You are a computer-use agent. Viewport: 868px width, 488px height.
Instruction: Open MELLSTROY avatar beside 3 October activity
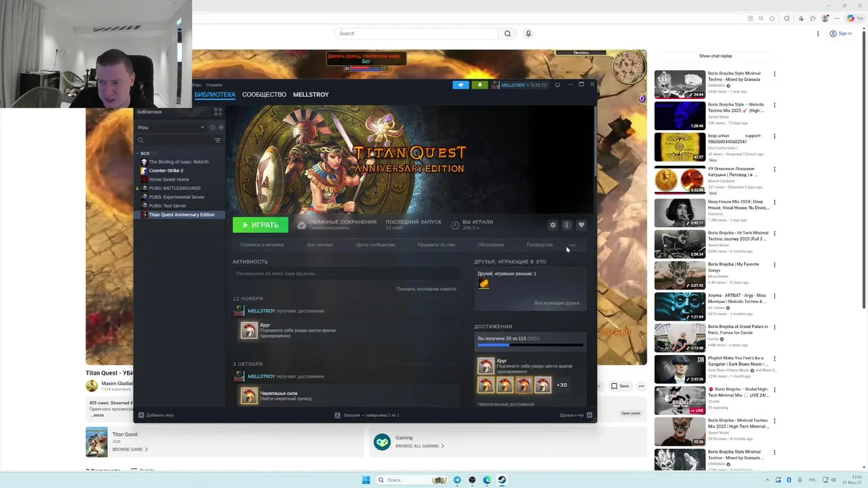pyautogui.click(x=239, y=376)
